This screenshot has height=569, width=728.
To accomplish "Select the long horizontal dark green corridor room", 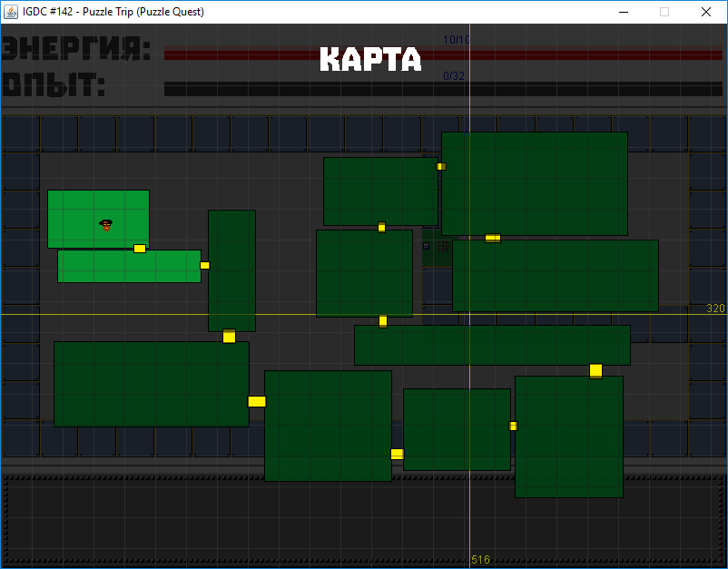I will (x=492, y=345).
